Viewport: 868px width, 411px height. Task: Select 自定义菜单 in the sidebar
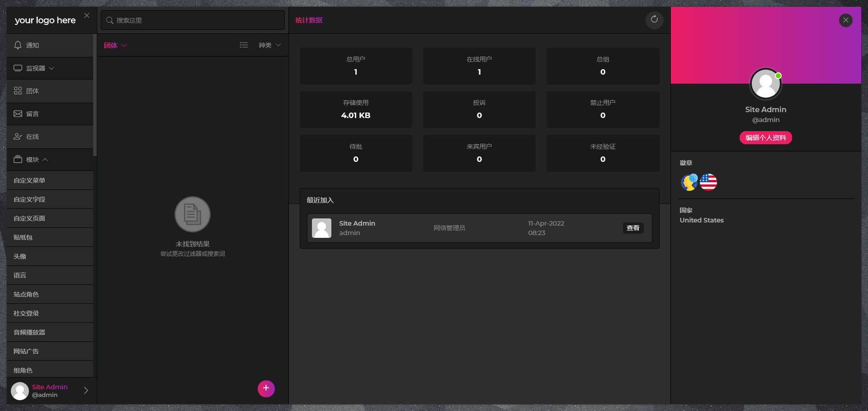click(x=29, y=180)
